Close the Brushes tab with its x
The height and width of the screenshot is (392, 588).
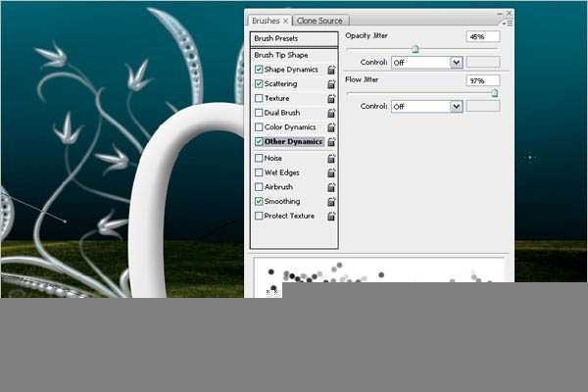pyautogui.click(x=285, y=21)
